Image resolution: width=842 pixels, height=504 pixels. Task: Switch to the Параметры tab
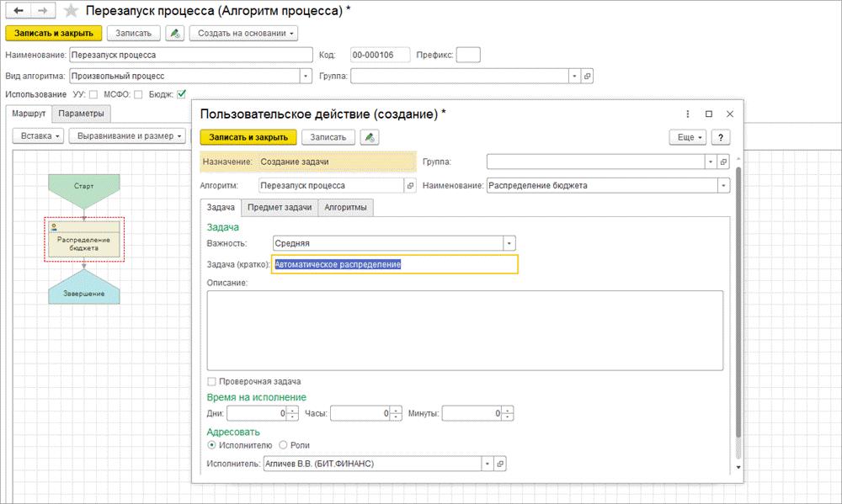tap(81, 114)
